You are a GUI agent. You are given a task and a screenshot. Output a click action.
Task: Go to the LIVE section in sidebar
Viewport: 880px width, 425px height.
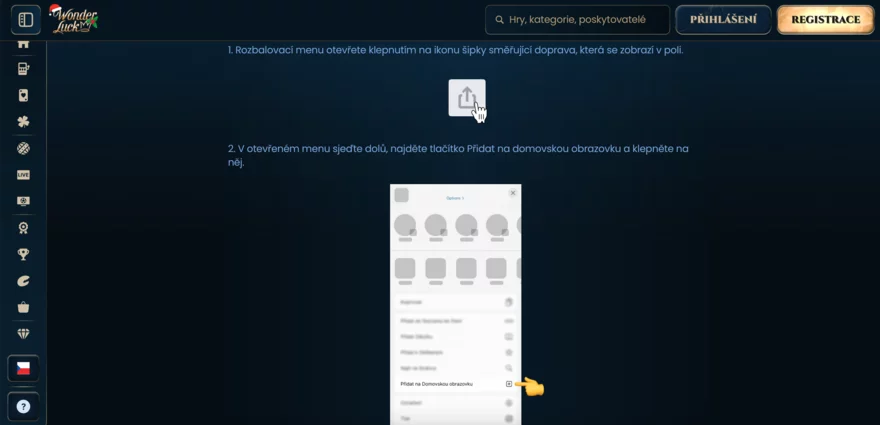pyautogui.click(x=23, y=174)
